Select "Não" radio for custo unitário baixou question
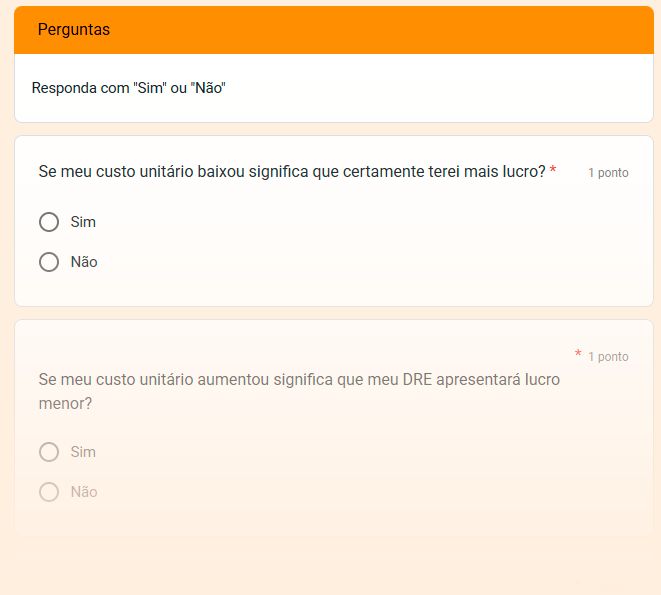Viewport: 661px width, 595px height. pos(49,262)
